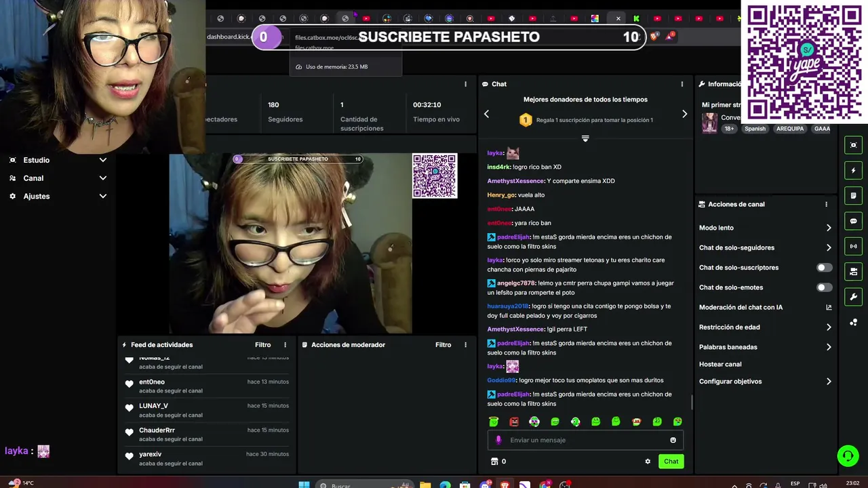Viewport: 868px width, 488px height.
Task: Open the Windows Start button
Action: click(x=304, y=484)
